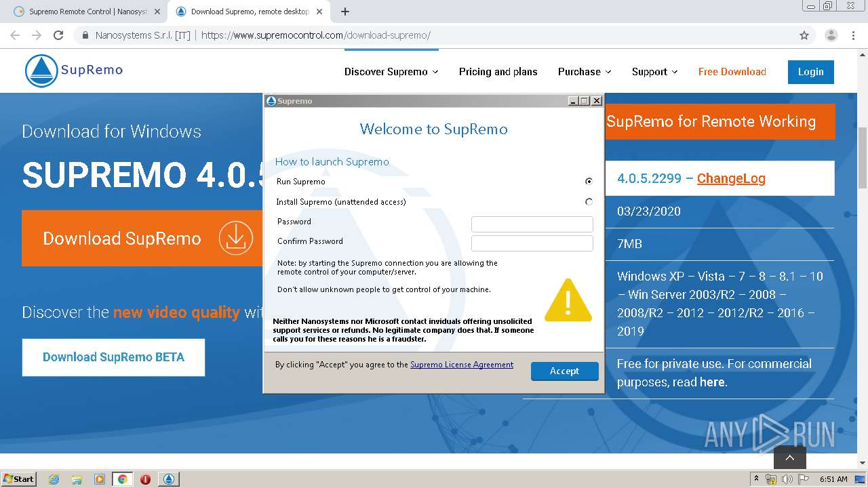
Task: Open Chrome three-dot menu
Action: (853, 35)
